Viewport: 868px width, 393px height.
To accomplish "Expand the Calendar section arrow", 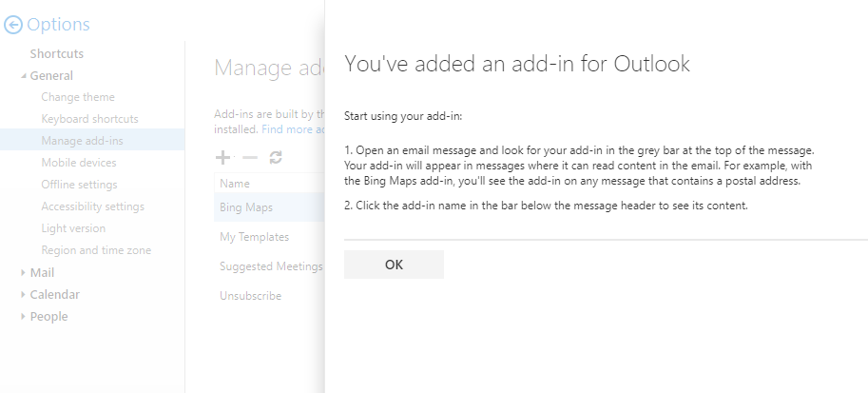I will 23,294.
